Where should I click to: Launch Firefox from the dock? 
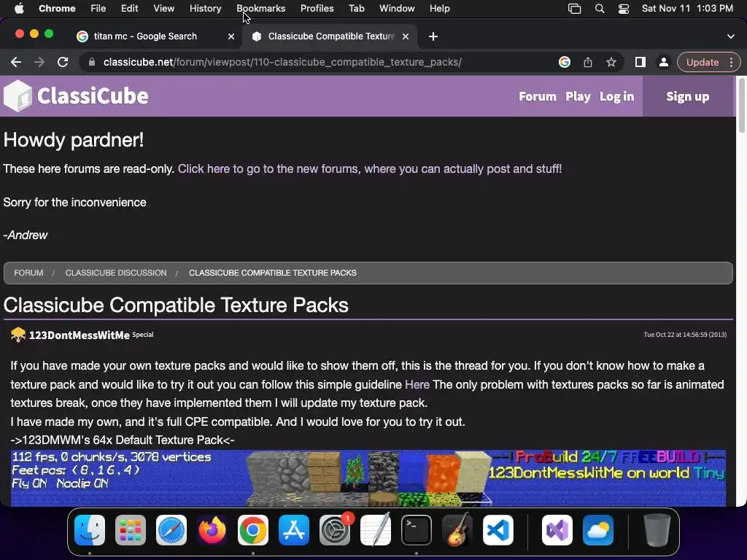[212, 530]
